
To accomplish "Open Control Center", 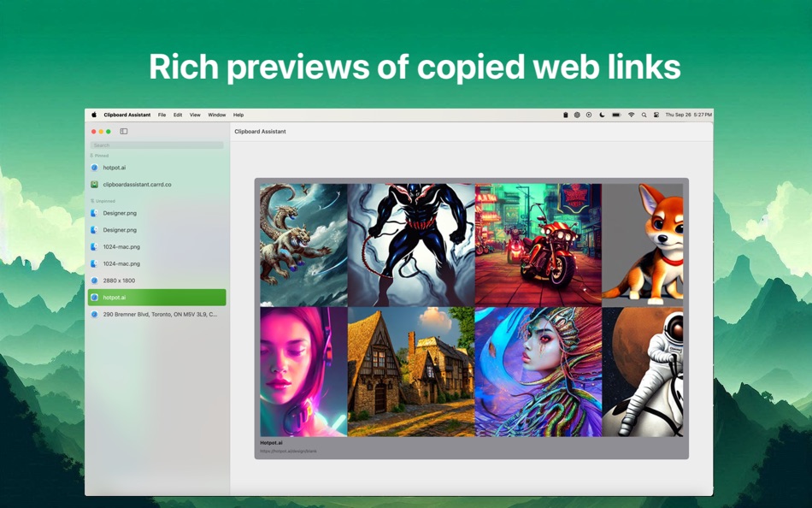I will (656, 115).
